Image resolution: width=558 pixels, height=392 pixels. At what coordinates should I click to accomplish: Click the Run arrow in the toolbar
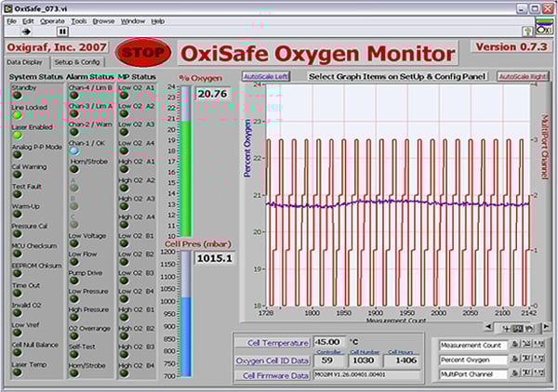coord(26,31)
